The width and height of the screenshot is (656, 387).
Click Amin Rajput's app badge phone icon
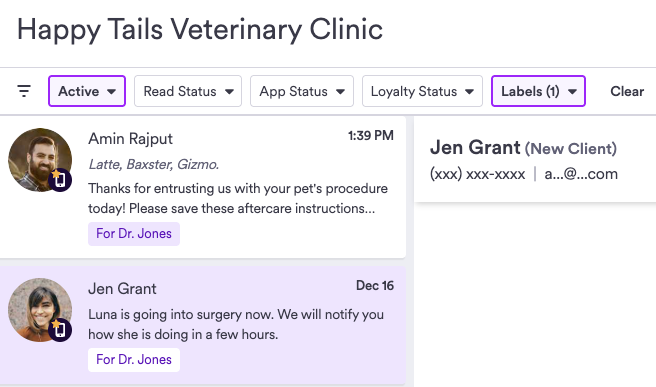coord(60,180)
